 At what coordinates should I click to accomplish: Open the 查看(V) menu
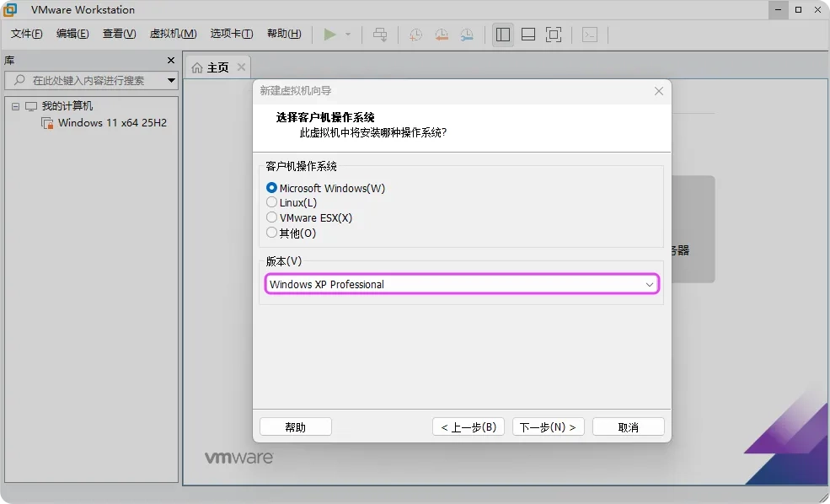click(119, 34)
